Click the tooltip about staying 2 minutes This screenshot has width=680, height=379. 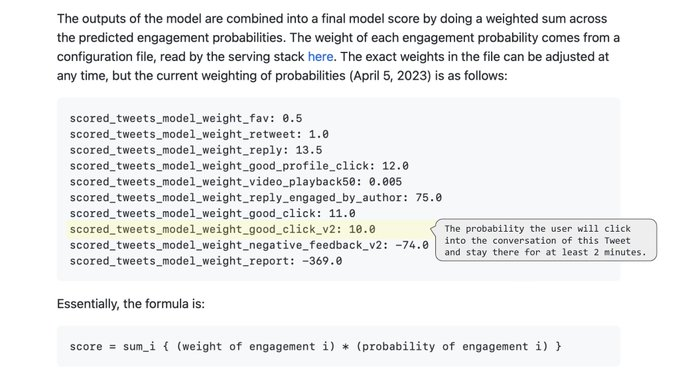[x=546, y=240]
